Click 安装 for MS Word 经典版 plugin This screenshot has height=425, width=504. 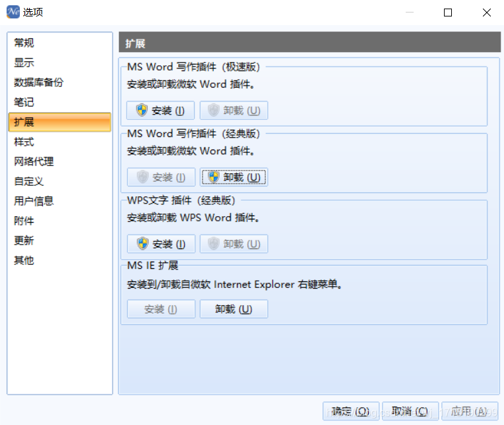pos(161,177)
